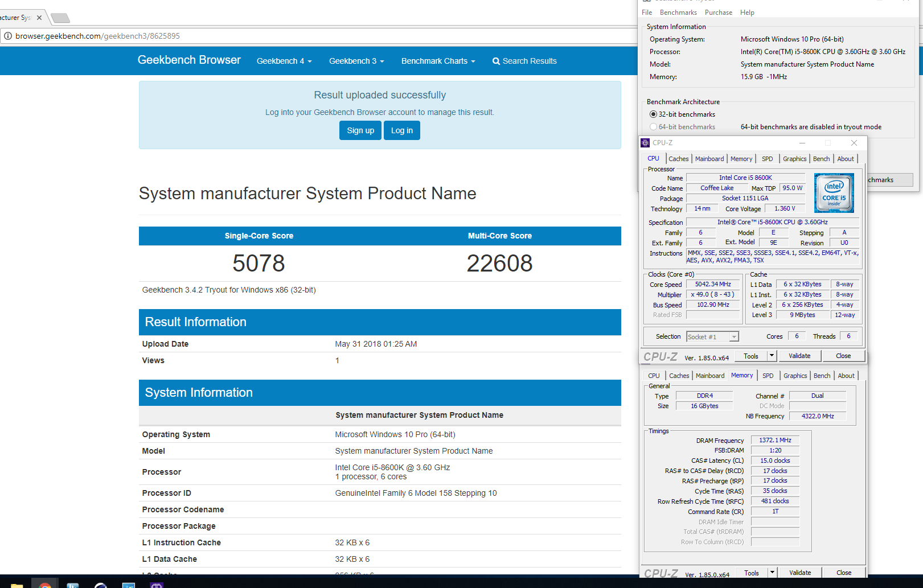Open a new Chrome tab
Screen dimensions: 923x588
[x=60, y=18]
